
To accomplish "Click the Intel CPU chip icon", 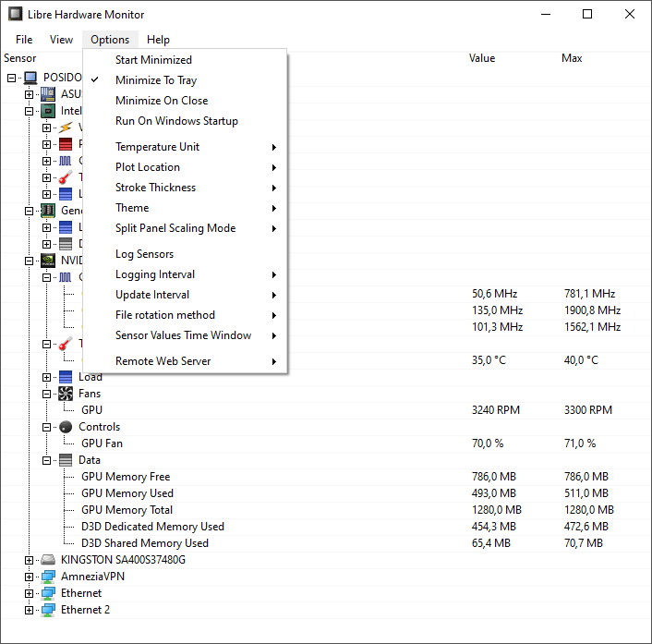I will [48, 111].
